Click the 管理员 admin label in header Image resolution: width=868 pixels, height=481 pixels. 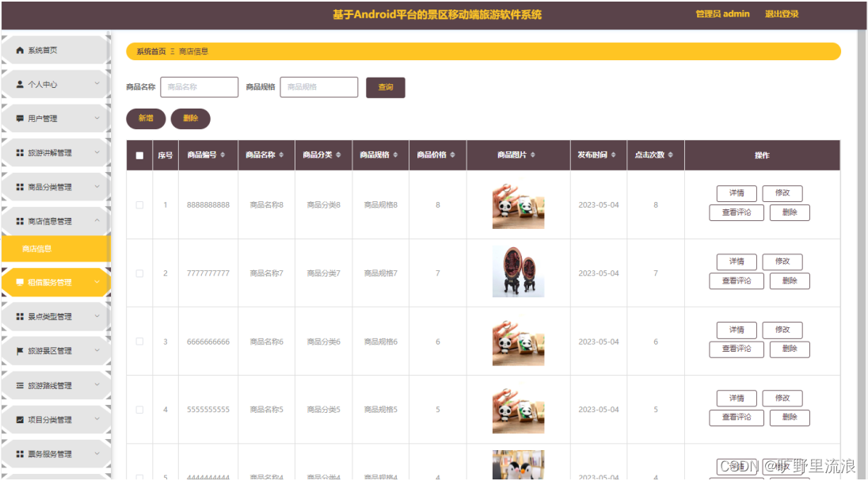coord(722,13)
